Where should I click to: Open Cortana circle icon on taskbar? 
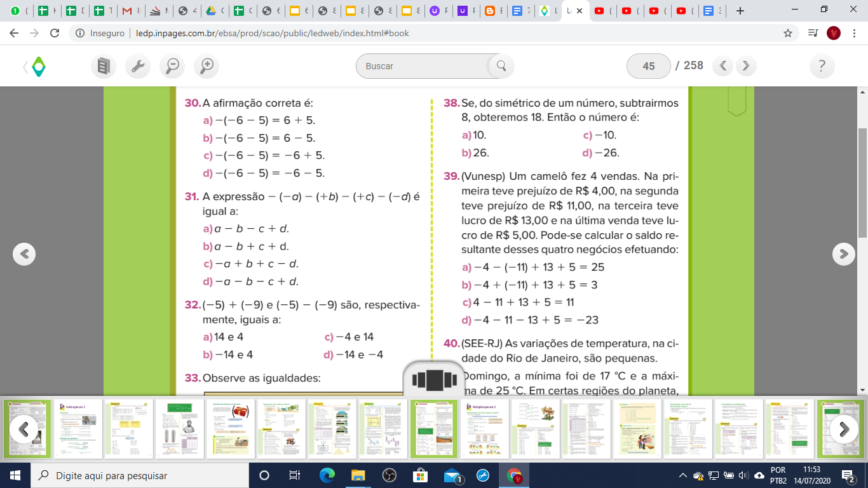tap(264, 475)
